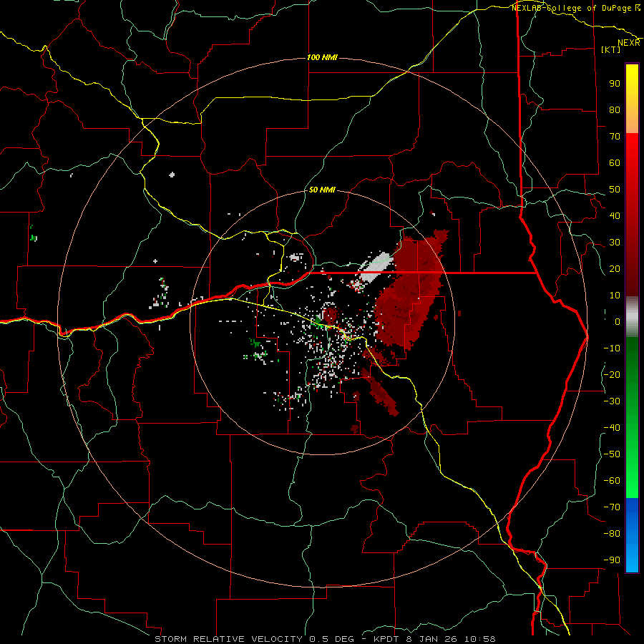644x644 pixels.
Task: Click the [KT] units label
Action: [x=611, y=49]
